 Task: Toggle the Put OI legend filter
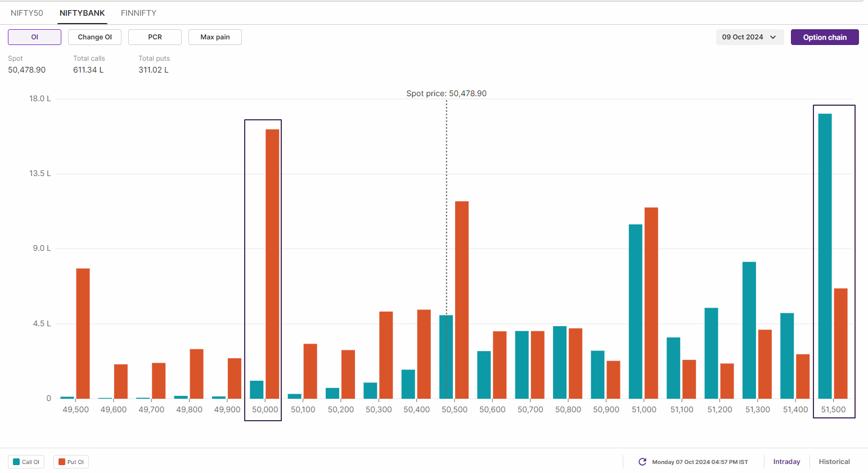71,462
